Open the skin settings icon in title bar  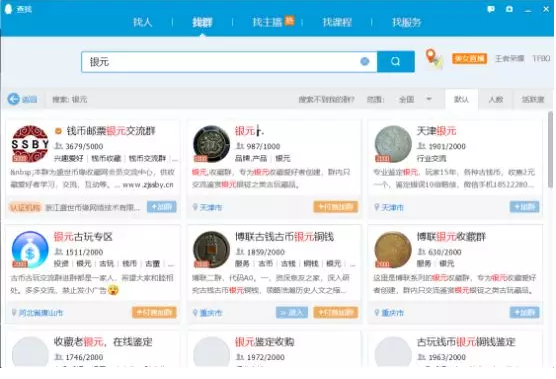510,9
